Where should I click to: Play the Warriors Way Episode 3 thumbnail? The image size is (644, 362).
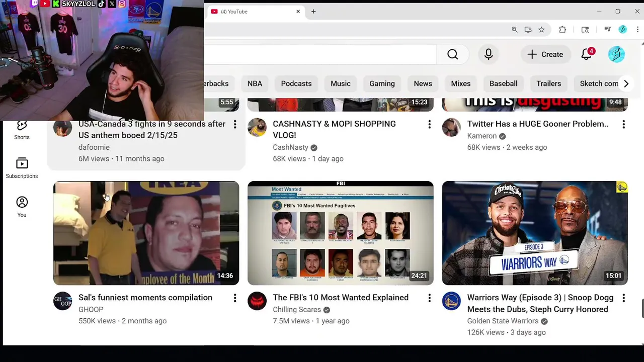click(x=535, y=233)
